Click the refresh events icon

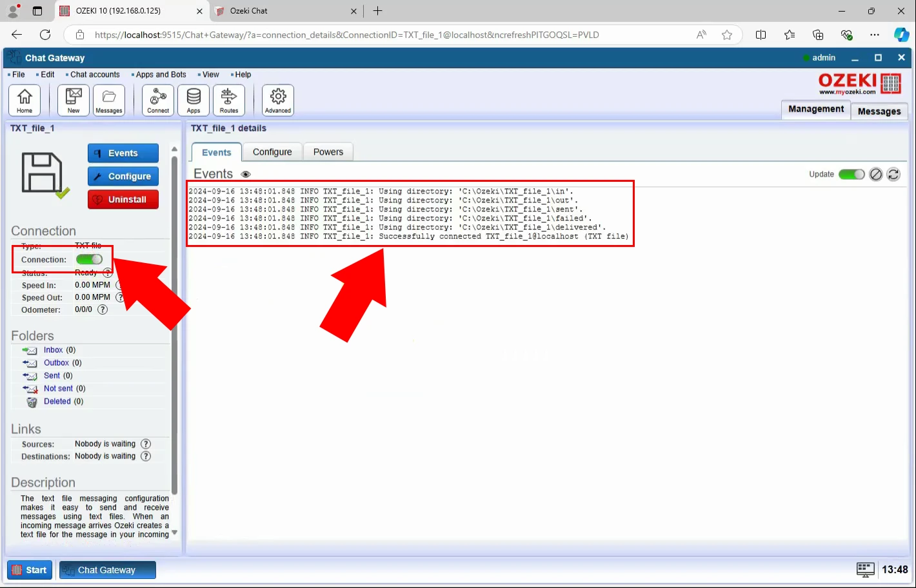pos(893,174)
